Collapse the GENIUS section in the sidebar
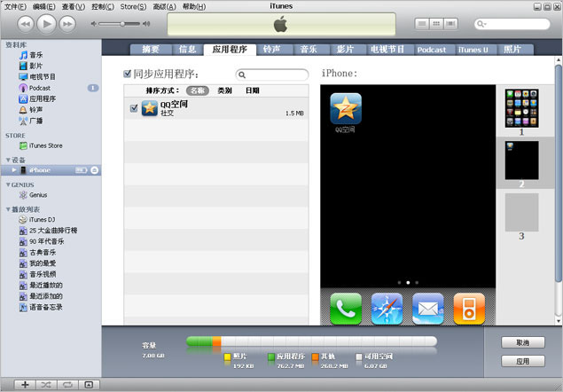The width and height of the screenshot is (563, 392). click(x=8, y=184)
